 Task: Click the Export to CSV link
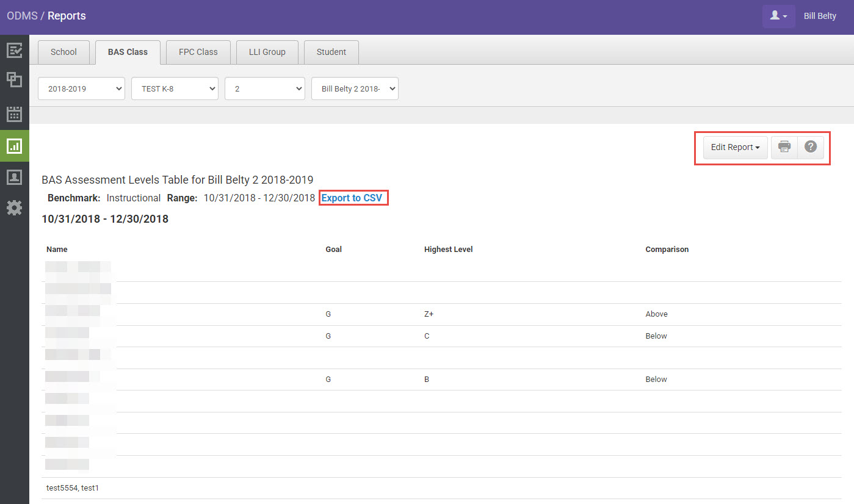[x=352, y=198]
